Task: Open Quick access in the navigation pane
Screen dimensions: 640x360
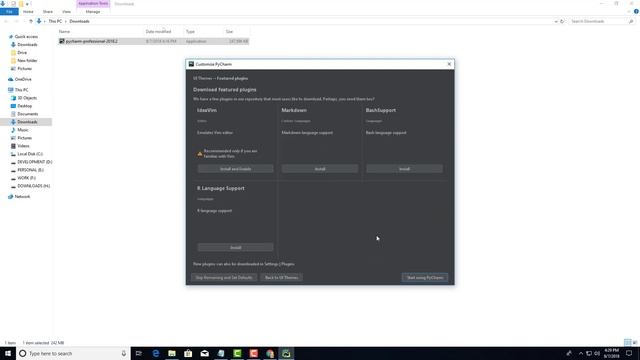Action: [x=26, y=37]
